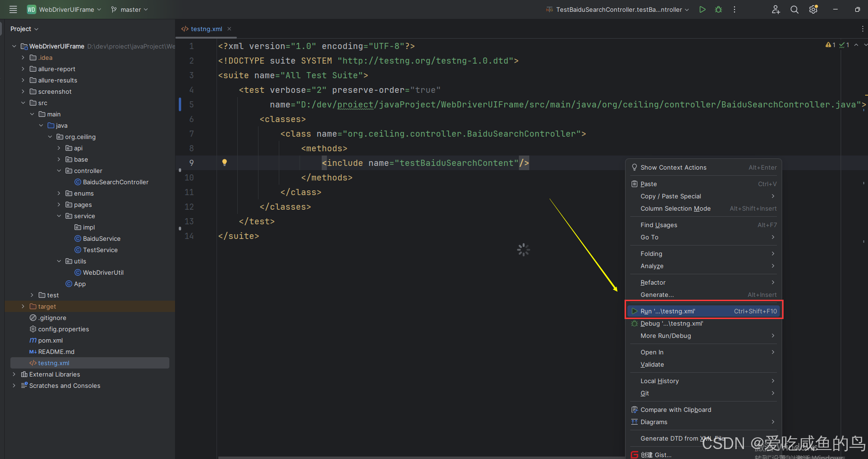Image resolution: width=868 pixels, height=459 pixels.
Task: Collapse the controller package
Action: pyautogui.click(x=59, y=171)
